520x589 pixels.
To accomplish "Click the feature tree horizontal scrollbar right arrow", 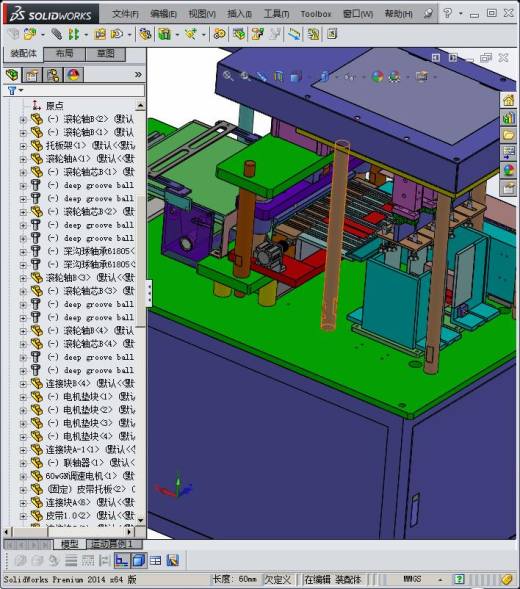I will pos(128,532).
